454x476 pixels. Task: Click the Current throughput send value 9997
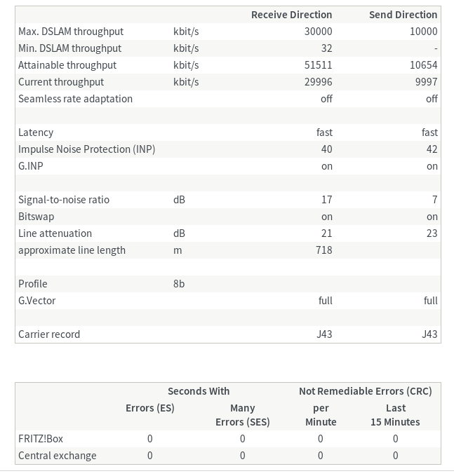[426, 82]
